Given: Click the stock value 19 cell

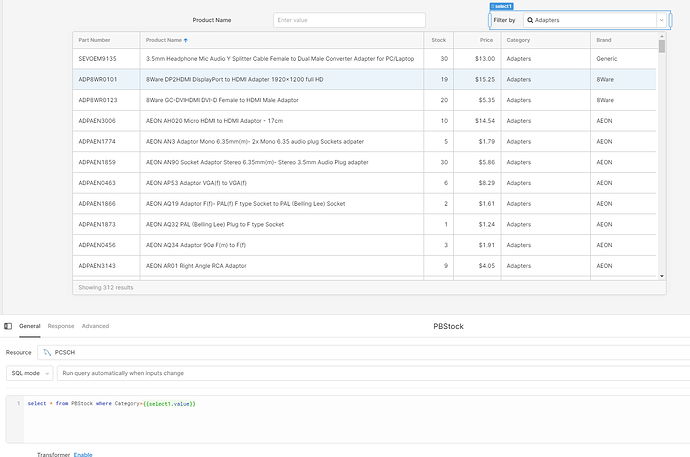Looking at the screenshot, I should point(438,80).
